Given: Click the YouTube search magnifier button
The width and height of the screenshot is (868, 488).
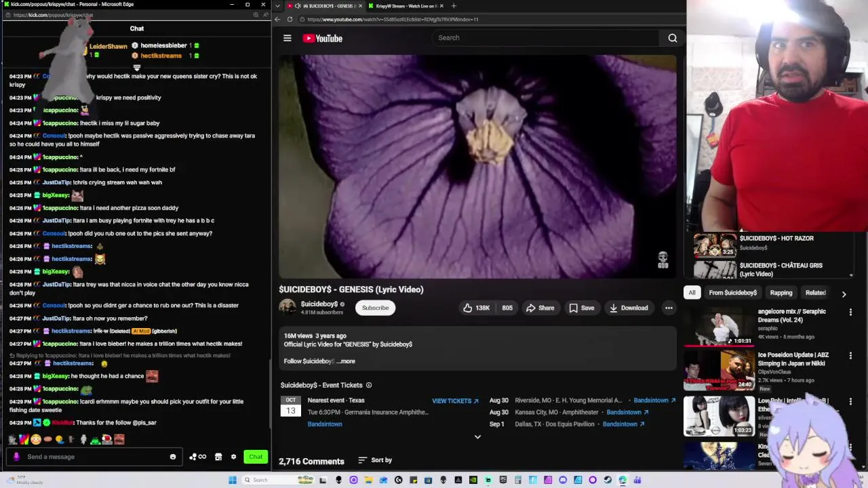Looking at the screenshot, I should click(672, 38).
